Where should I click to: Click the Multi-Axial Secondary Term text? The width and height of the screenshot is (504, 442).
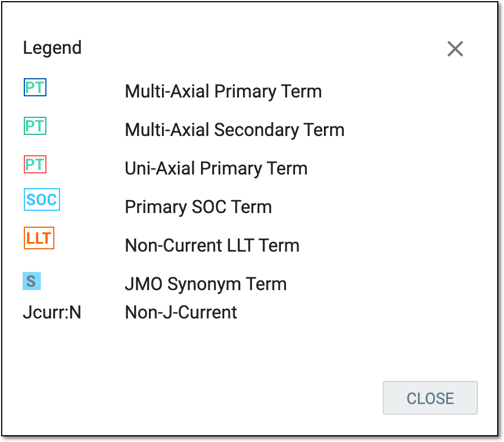tap(234, 130)
